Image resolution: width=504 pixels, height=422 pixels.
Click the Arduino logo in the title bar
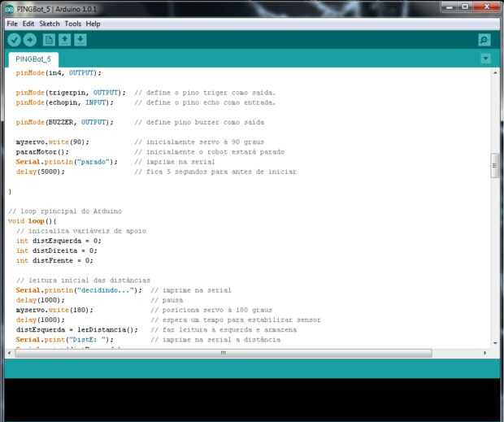9,9
